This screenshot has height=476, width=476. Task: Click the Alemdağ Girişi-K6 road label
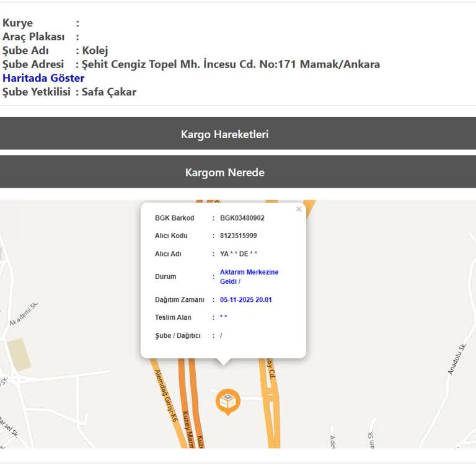point(165,397)
